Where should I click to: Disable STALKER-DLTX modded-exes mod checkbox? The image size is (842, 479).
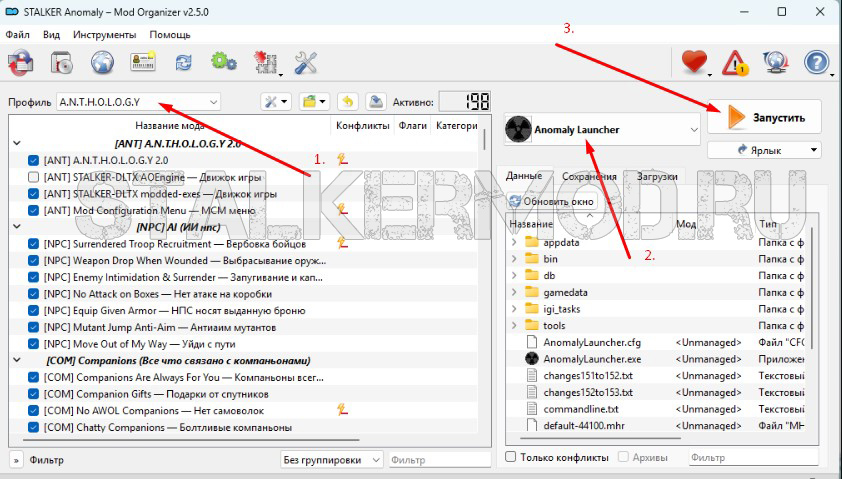tap(33, 193)
